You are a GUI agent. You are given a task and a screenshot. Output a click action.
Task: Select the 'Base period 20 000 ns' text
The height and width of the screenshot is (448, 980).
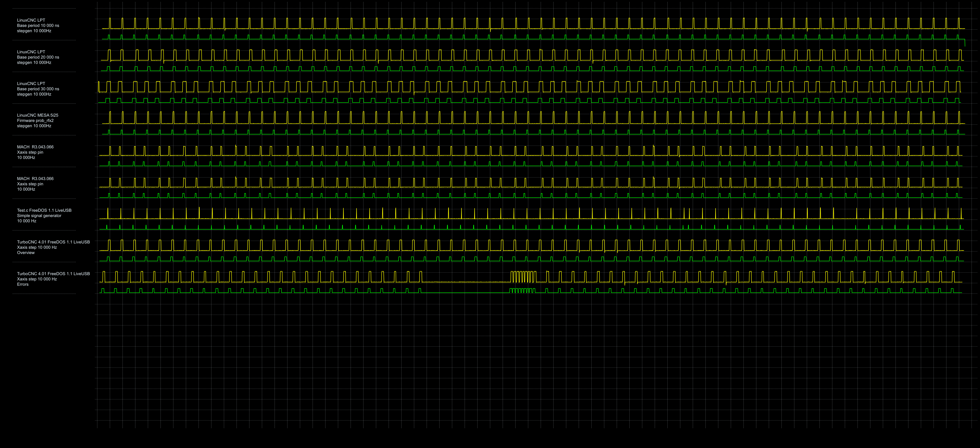[38, 57]
